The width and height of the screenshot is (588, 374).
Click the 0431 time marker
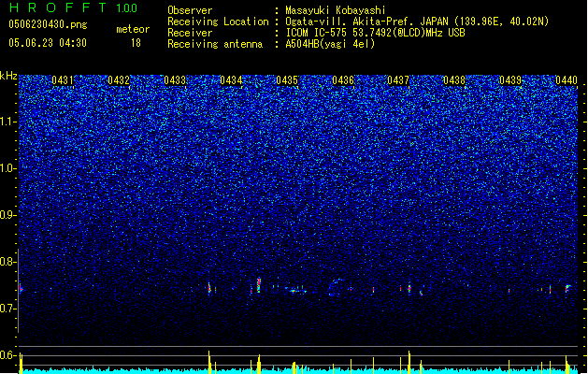pos(63,80)
